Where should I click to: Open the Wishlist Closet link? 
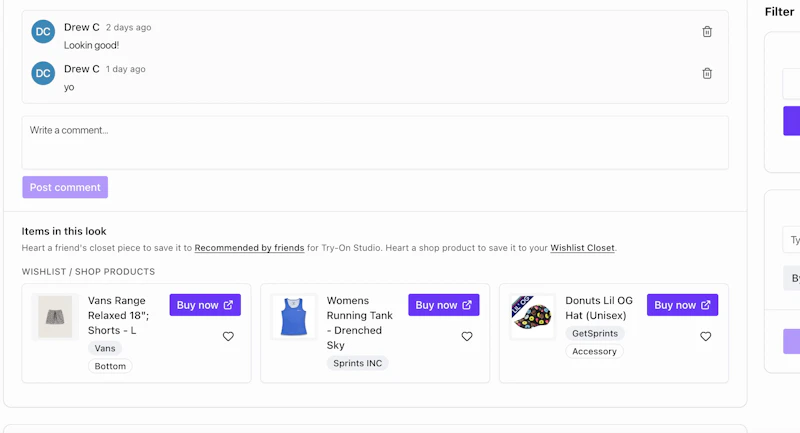pos(583,248)
